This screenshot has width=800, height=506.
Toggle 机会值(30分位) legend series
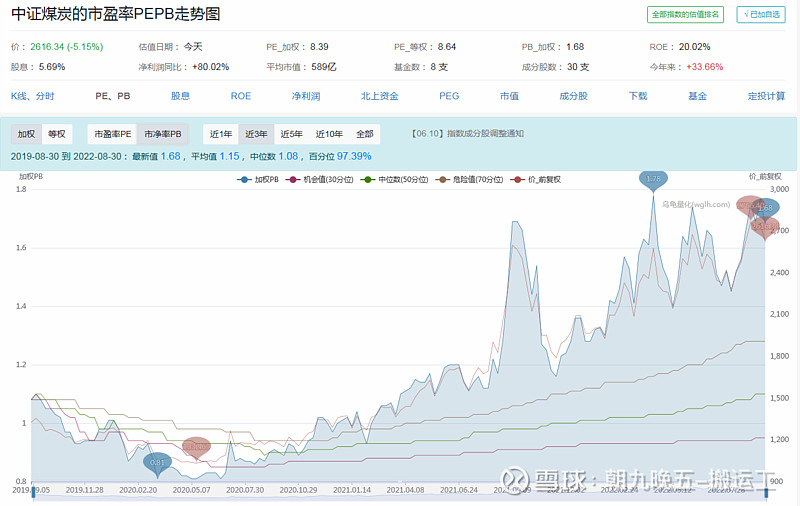coord(320,180)
